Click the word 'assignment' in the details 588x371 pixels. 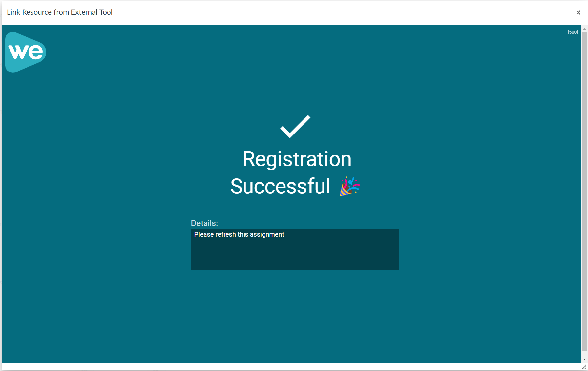(x=267, y=234)
